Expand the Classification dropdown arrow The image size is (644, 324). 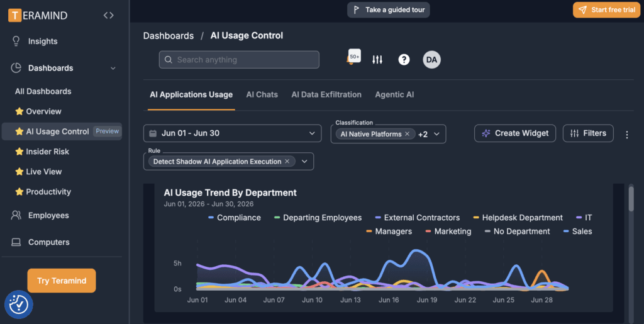pyautogui.click(x=436, y=134)
